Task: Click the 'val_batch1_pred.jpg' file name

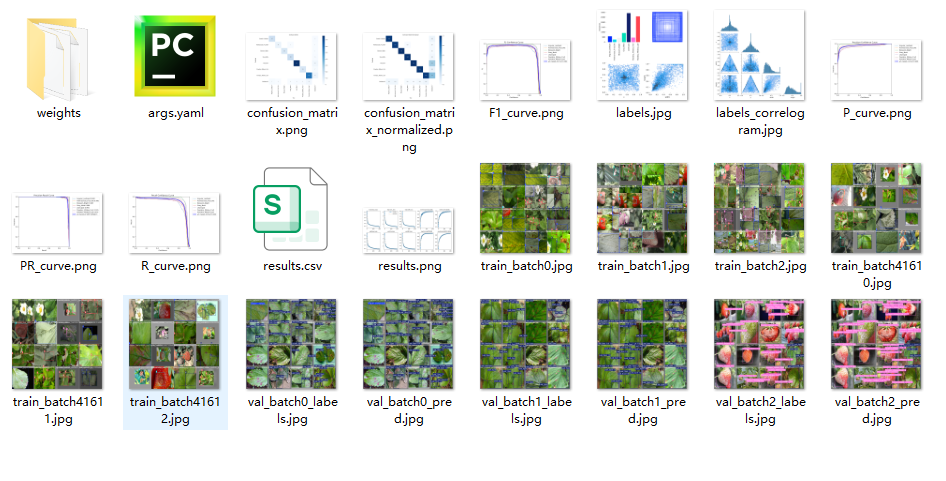Action: point(643,410)
